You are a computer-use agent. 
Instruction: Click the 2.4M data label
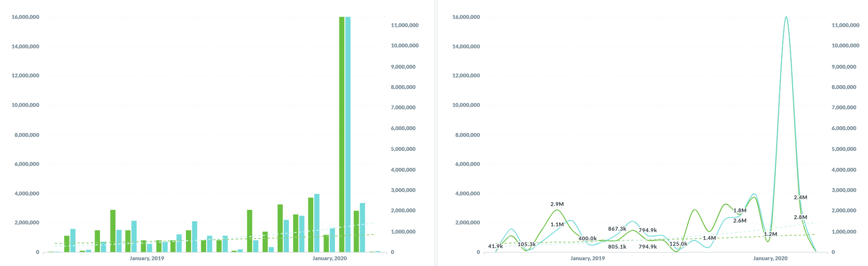pos(800,197)
